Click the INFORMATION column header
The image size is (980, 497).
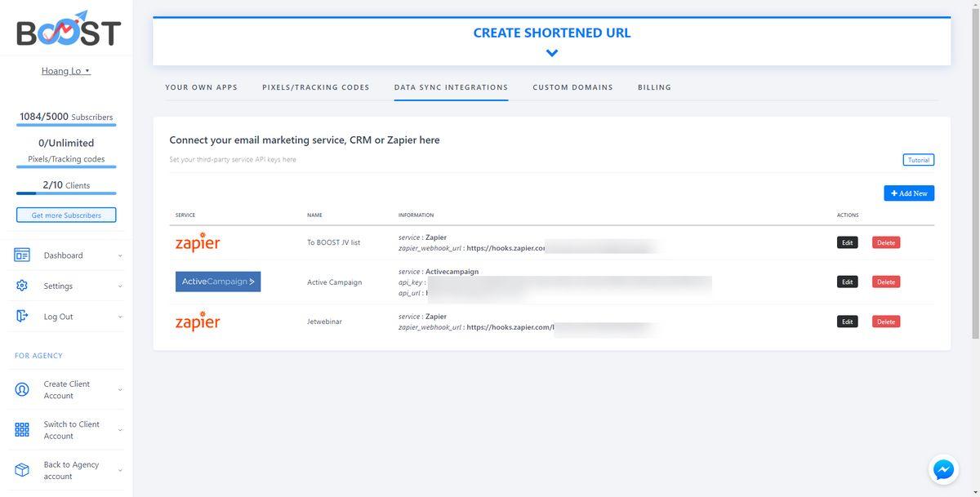click(x=416, y=215)
